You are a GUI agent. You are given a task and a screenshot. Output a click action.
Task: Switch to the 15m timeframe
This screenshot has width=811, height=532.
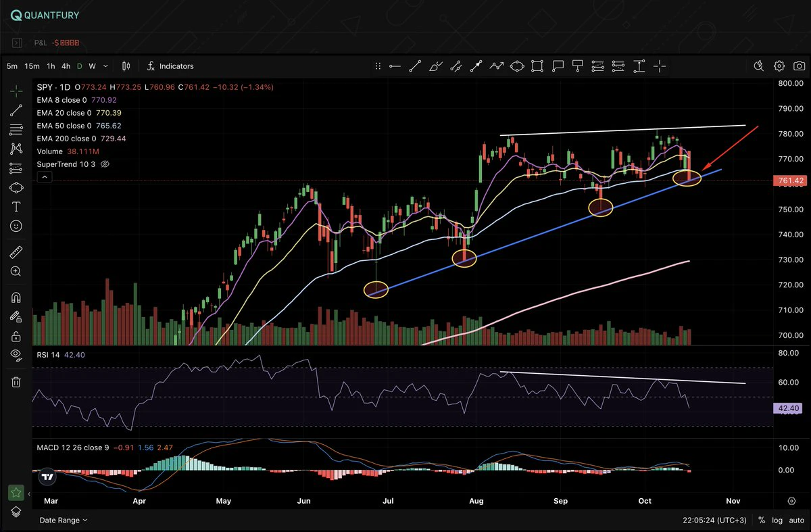(32, 66)
